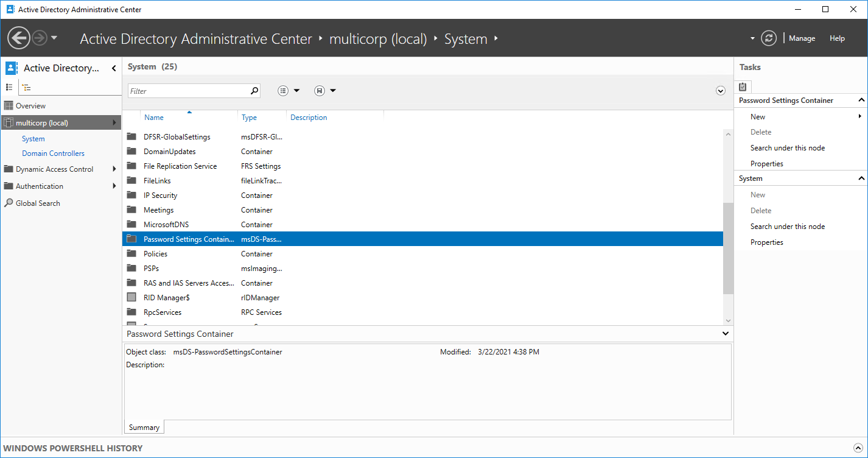Click the forward navigation arrow

[40, 38]
